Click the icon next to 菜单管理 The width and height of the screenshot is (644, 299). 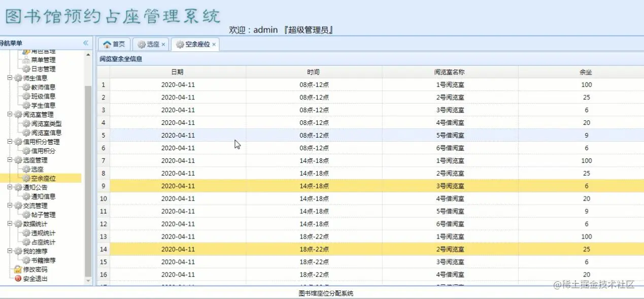[26, 60]
